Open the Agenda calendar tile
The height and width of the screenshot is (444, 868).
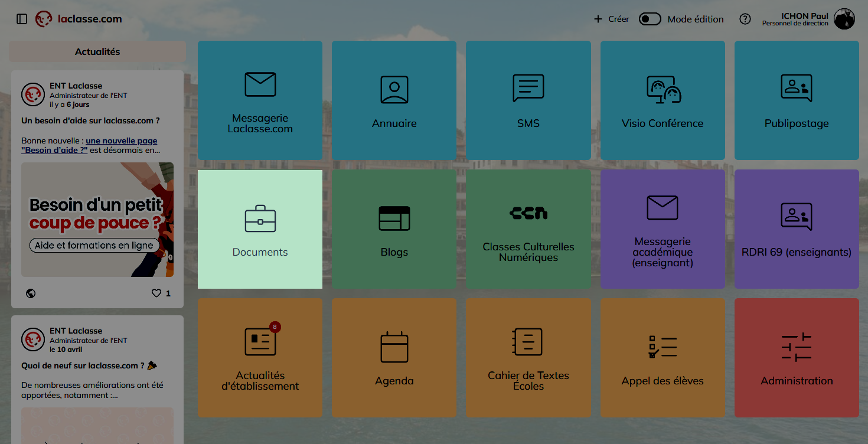394,358
